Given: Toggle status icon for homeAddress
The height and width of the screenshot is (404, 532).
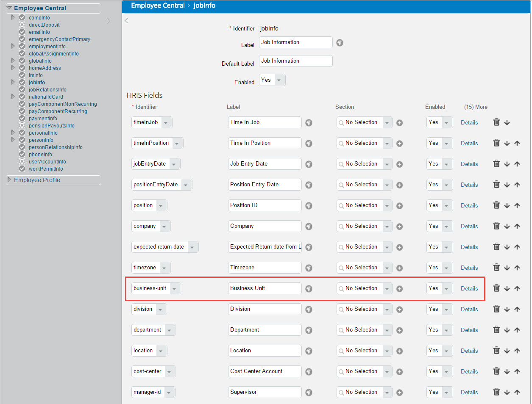Looking at the screenshot, I should (22, 68).
